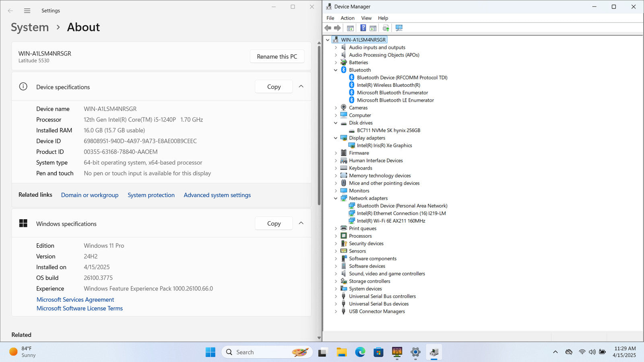Select Microsoft Bluetooth LE Enumerator
This screenshot has width=644, height=362.
click(395, 100)
